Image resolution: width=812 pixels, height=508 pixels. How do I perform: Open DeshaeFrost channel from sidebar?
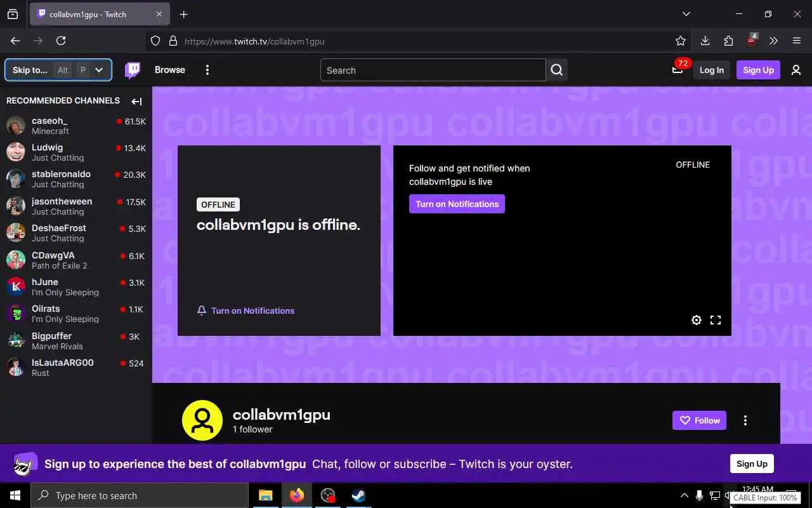[76, 233]
